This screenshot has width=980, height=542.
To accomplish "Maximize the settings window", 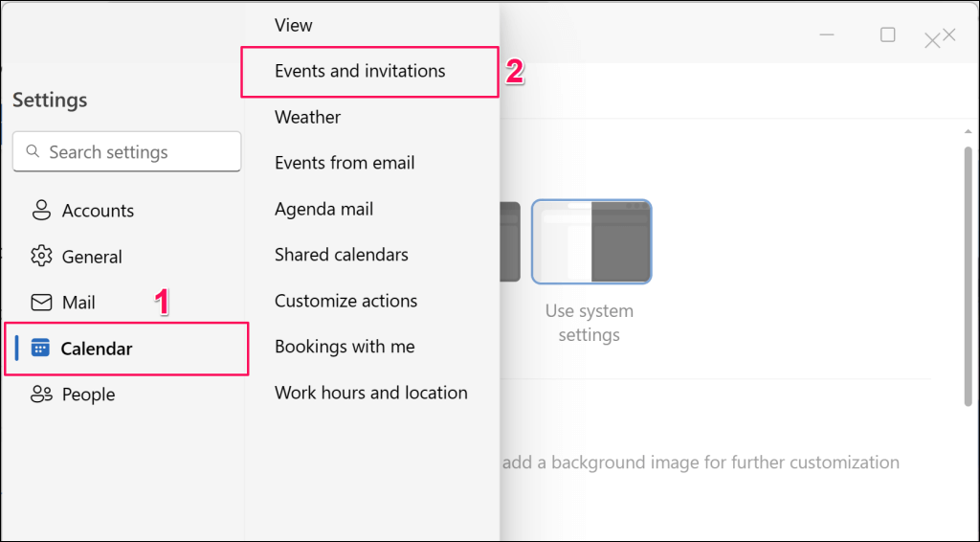I will pos(887,34).
